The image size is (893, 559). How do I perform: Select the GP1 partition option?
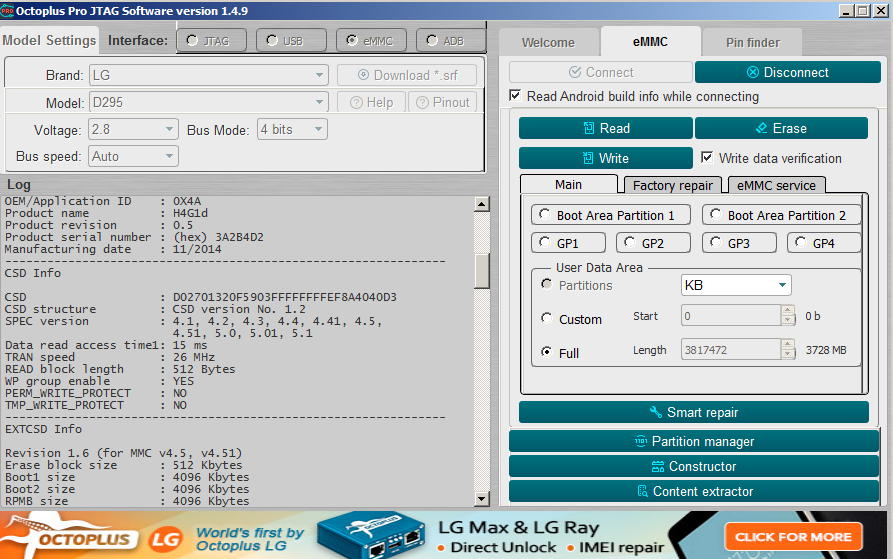(568, 243)
